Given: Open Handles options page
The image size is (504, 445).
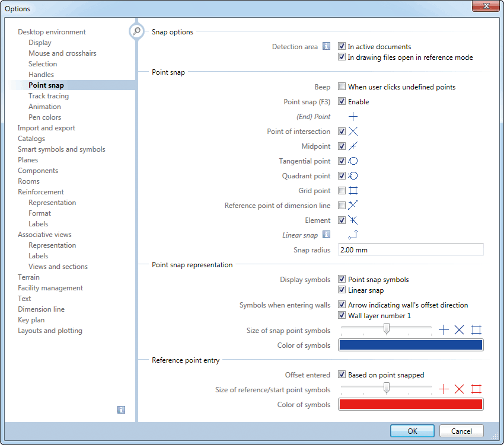Looking at the screenshot, I should [x=41, y=74].
